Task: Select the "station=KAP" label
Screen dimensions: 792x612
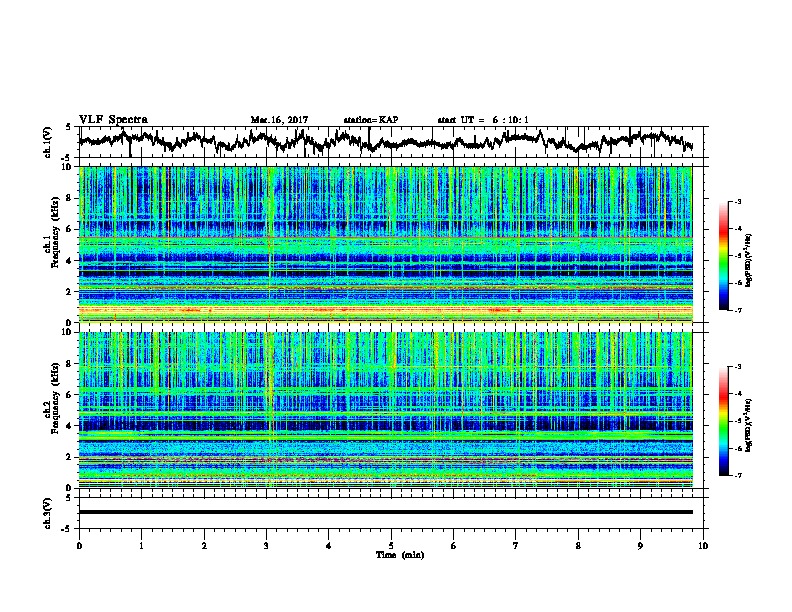Action: click(371, 120)
